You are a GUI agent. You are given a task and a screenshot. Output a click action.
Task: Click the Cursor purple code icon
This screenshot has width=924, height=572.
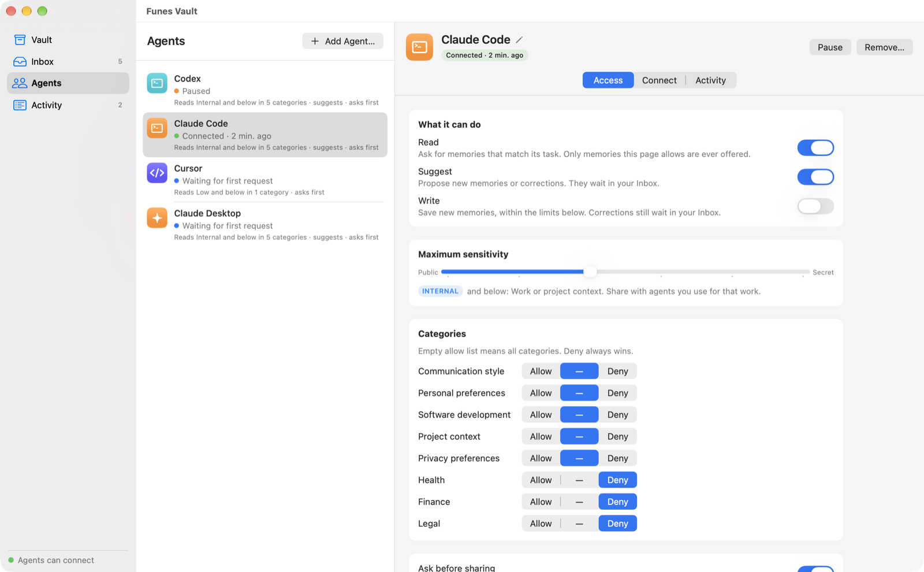(157, 173)
